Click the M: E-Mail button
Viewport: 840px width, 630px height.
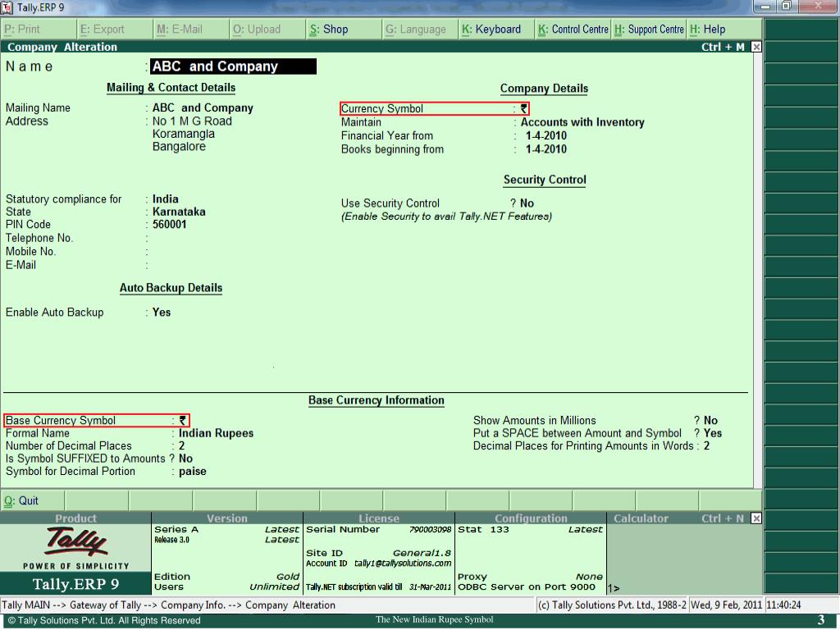click(191, 30)
